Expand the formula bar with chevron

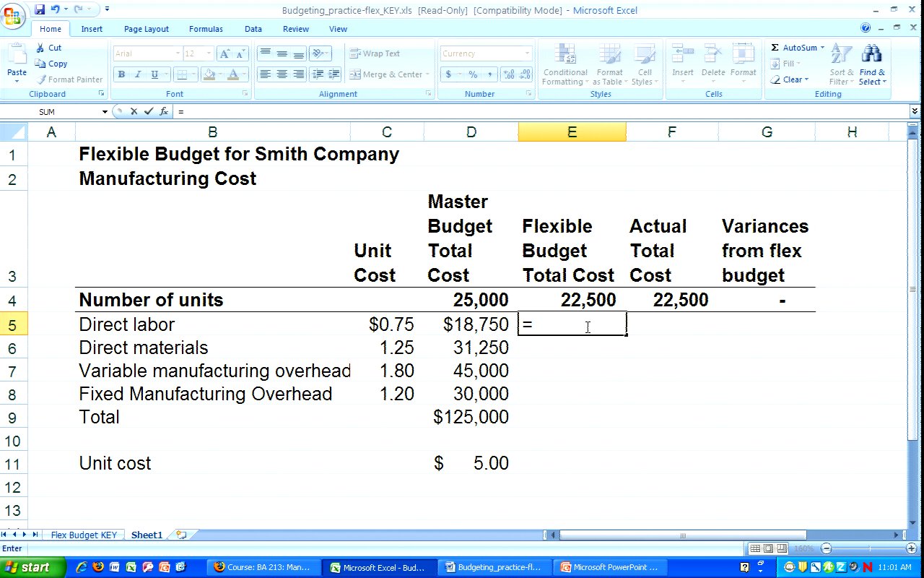[915, 111]
